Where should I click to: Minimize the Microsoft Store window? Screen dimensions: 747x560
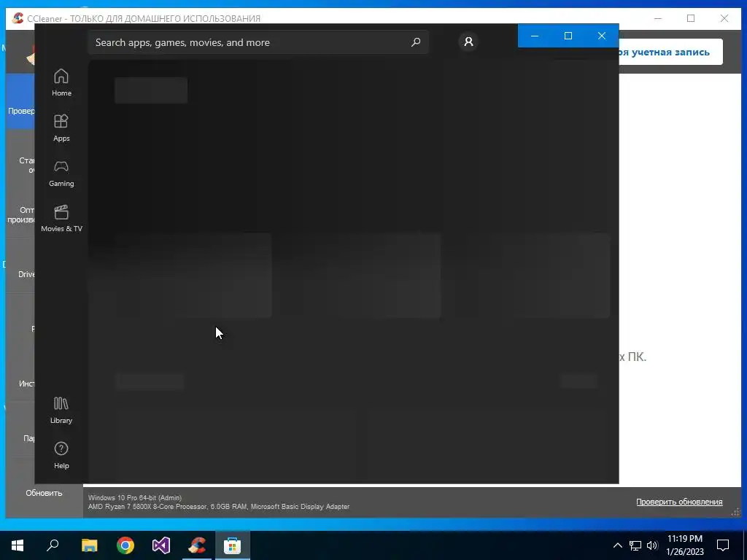(x=535, y=36)
